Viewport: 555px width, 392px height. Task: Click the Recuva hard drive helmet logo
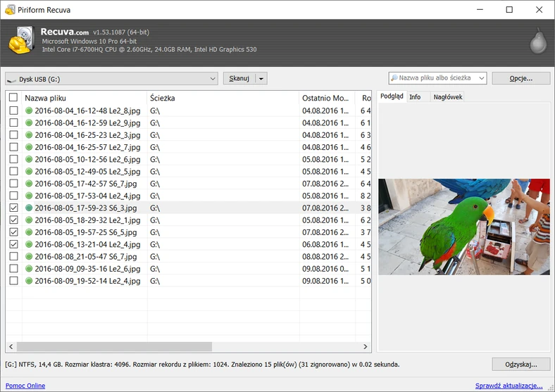tap(21, 40)
